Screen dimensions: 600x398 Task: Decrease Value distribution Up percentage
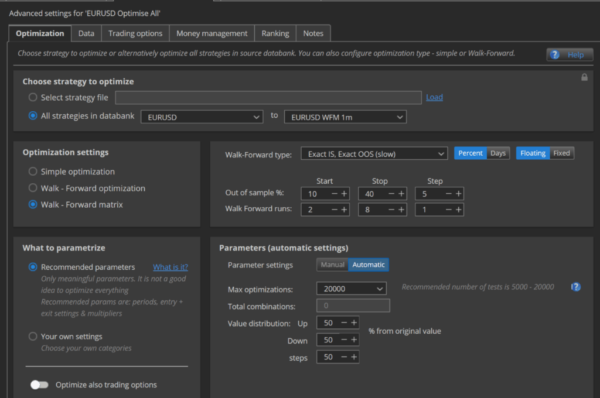344,323
